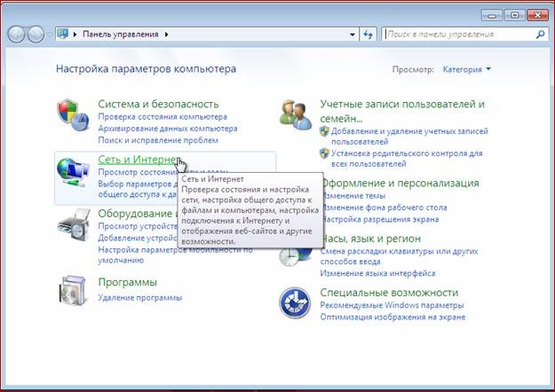Image resolution: width=555 pixels, height=392 pixels.
Task: Click Установка родительского контроля link
Action: 407,159
